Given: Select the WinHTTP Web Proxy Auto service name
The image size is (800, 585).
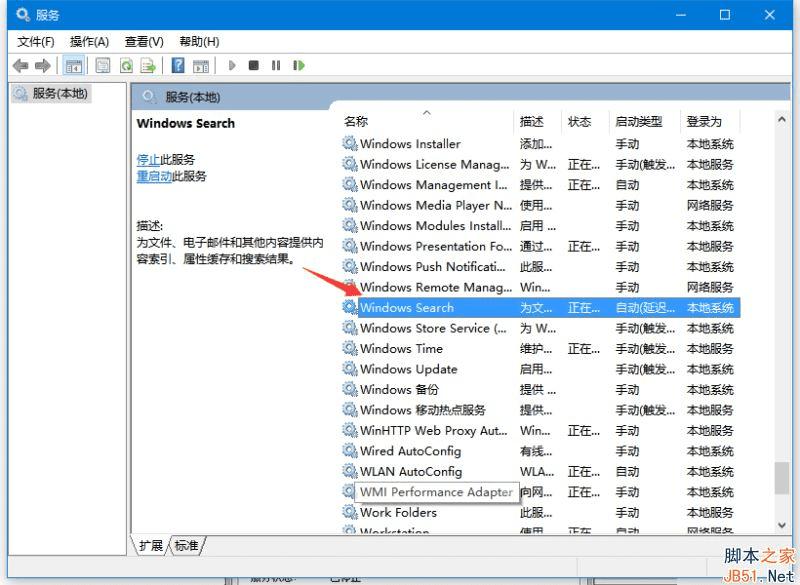Looking at the screenshot, I should coord(434,430).
